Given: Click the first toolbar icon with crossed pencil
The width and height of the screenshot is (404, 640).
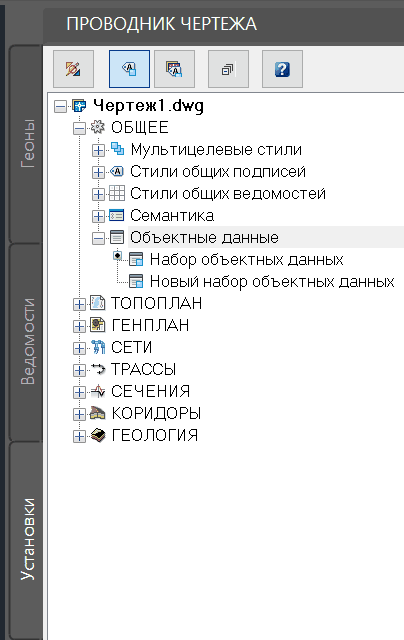Looking at the screenshot, I should coord(73,69).
